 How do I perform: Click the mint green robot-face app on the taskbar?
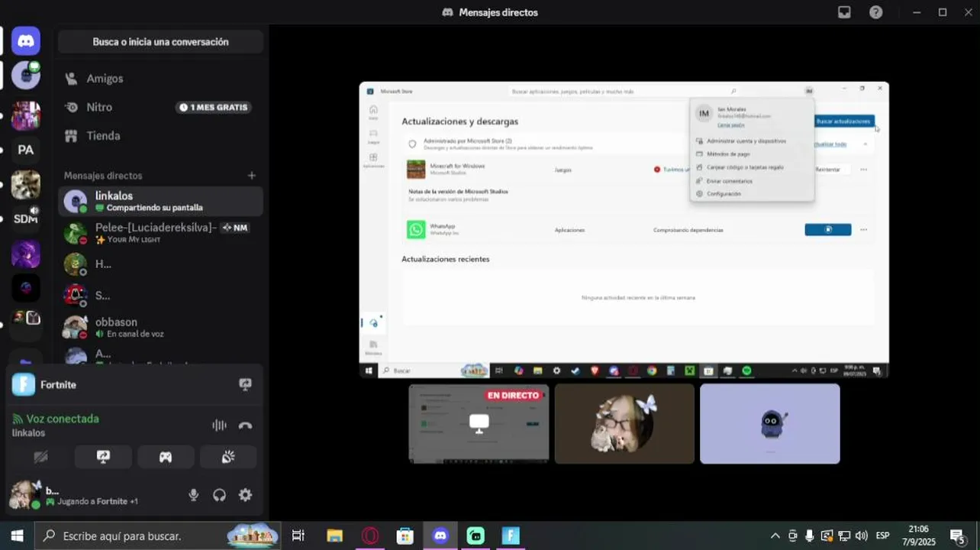(475, 536)
